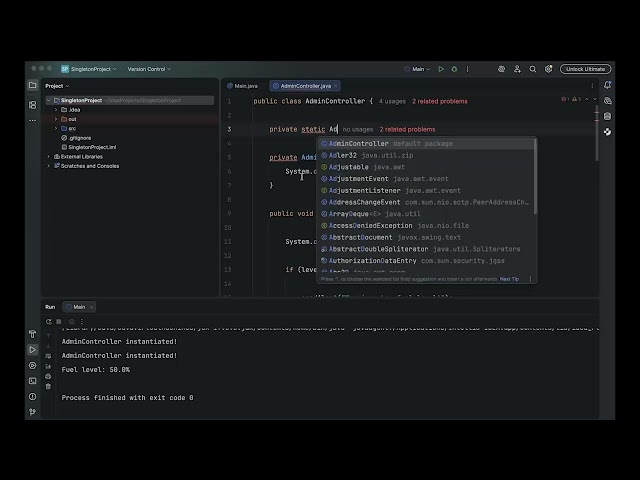Open the Git tool window icon
This screenshot has width=640, height=480.
(x=32, y=411)
